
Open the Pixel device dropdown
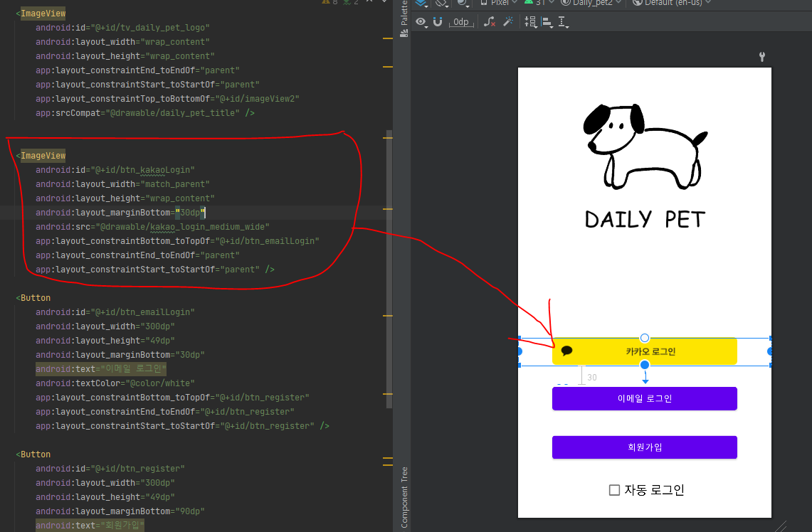click(x=499, y=3)
